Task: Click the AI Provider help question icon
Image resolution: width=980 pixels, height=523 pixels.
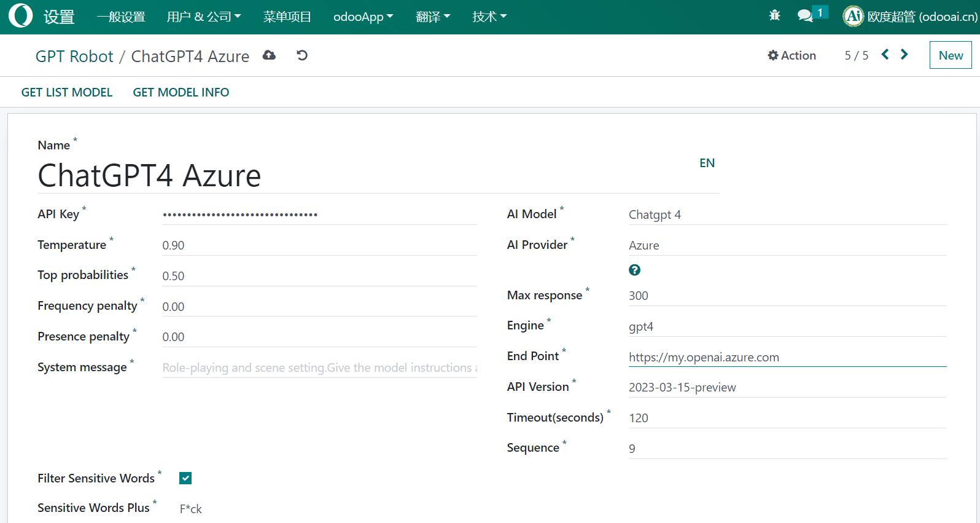Action: click(x=634, y=270)
